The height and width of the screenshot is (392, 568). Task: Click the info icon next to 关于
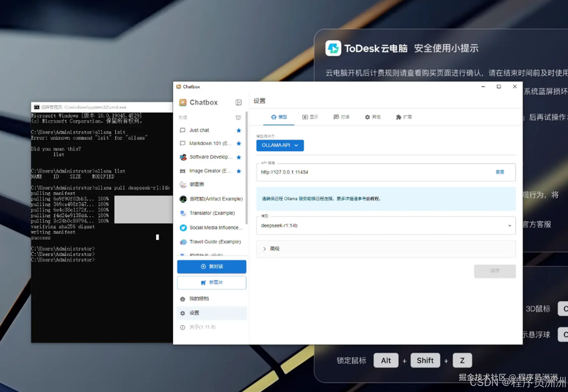point(183,327)
